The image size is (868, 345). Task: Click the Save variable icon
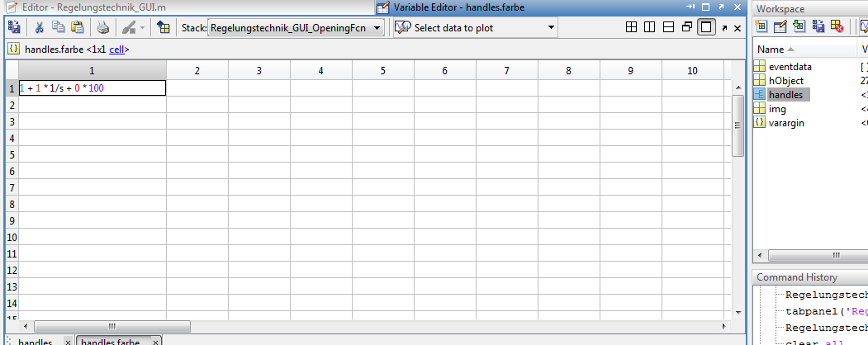14,27
